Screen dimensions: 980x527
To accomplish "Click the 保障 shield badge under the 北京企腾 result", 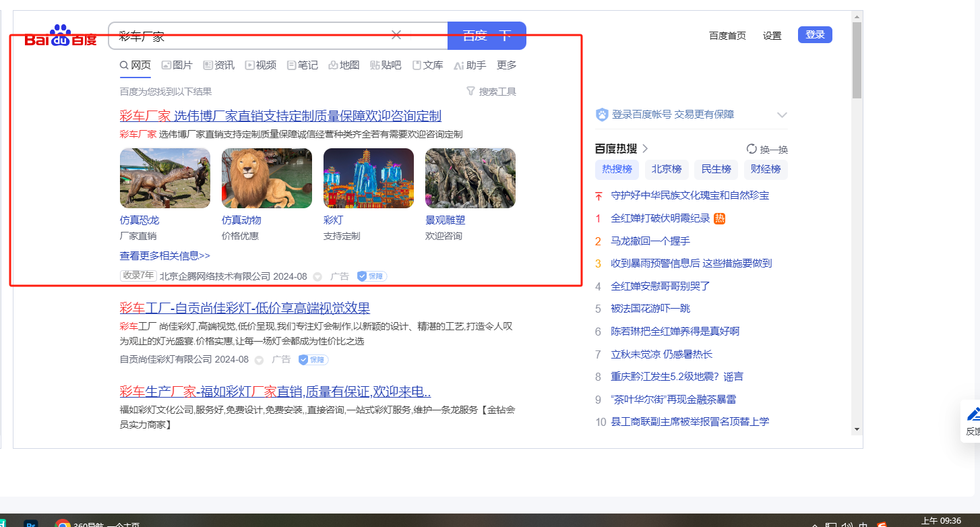I will tap(371, 276).
